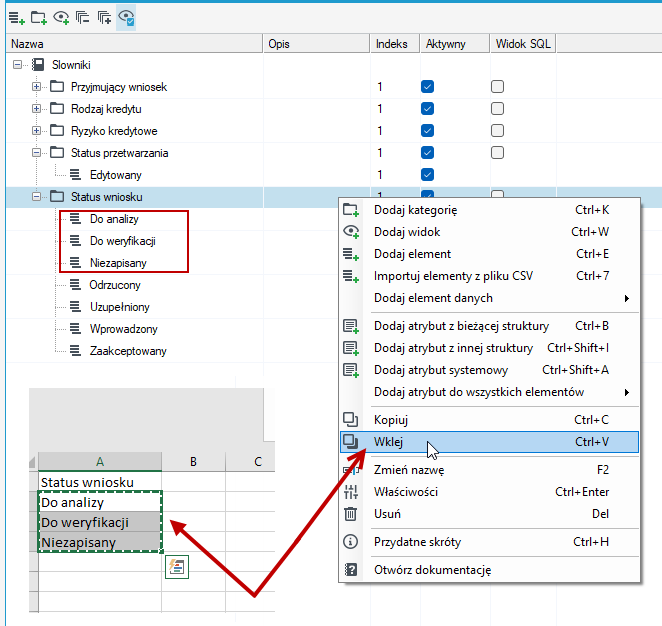
Task: Choose Właściwości from the context menu
Action: (489, 492)
